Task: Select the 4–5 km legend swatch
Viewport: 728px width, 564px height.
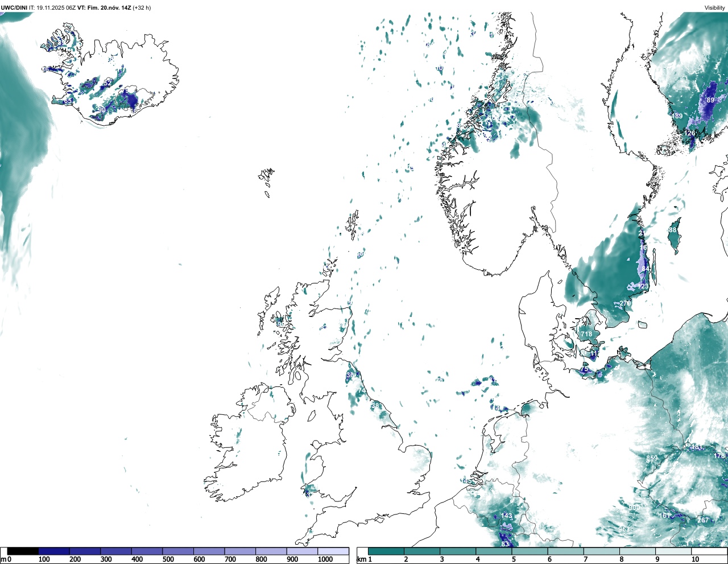Action: (494, 551)
